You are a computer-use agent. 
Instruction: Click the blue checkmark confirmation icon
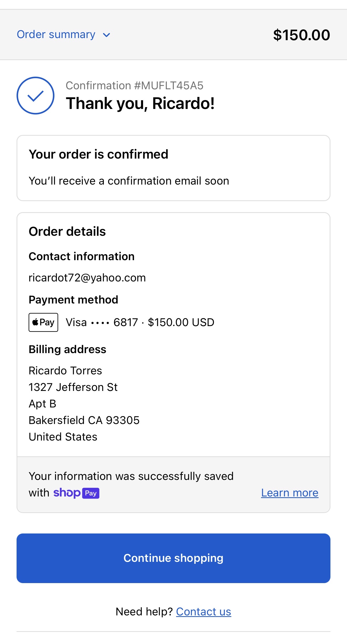point(35,96)
